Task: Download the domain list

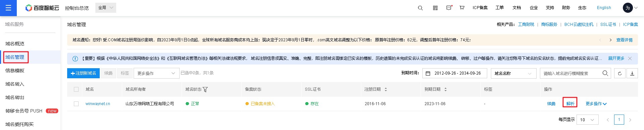Action: pyautogui.click(x=632, y=73)
